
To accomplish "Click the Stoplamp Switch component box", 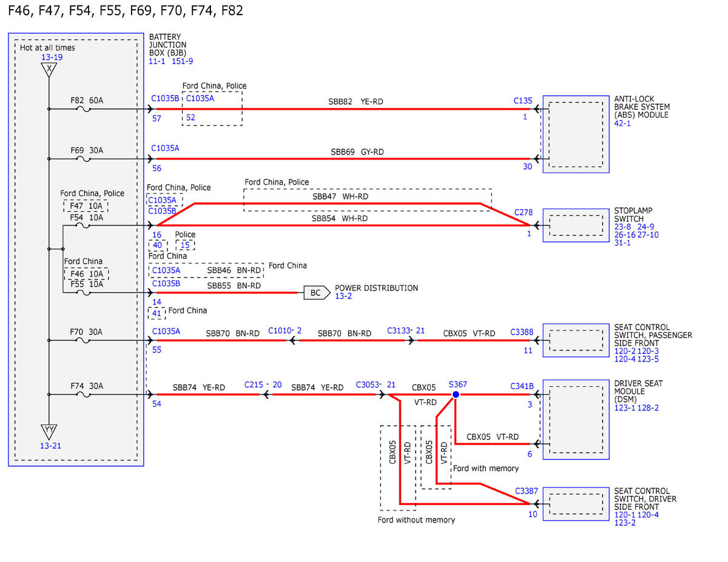I will (x=576, y=226).
